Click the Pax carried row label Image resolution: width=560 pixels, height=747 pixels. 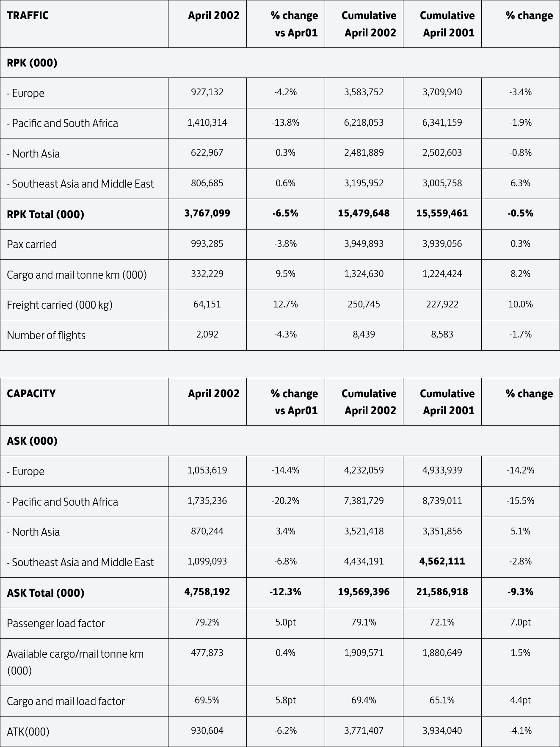32,244
